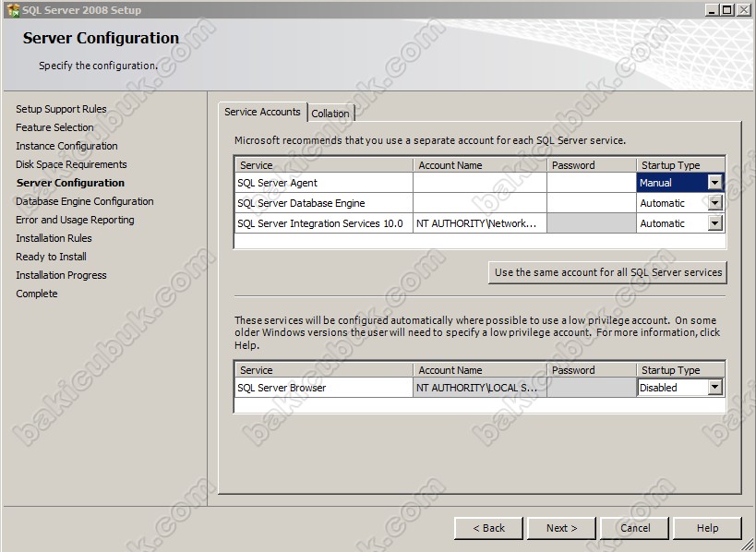Open Startup Type dropdown for SQL Server Agent
This screenshot has width=756, height=552.
714,183
